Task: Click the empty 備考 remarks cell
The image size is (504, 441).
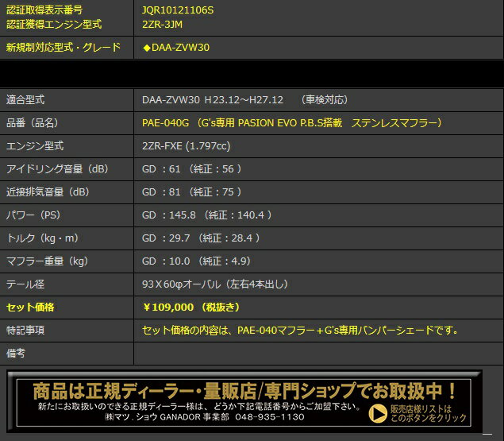Action: tap(317, 352)
